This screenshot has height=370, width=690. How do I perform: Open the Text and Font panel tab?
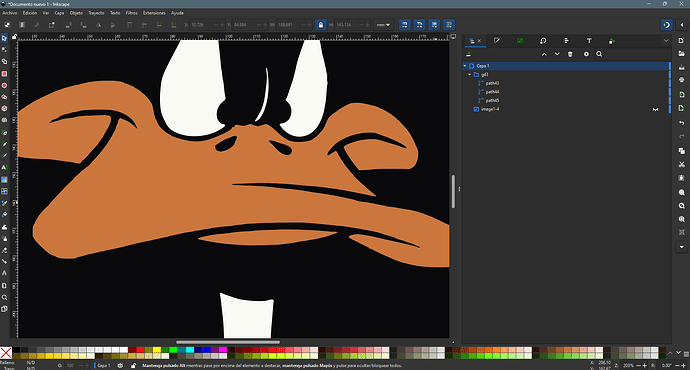click(x=589, y=41)
